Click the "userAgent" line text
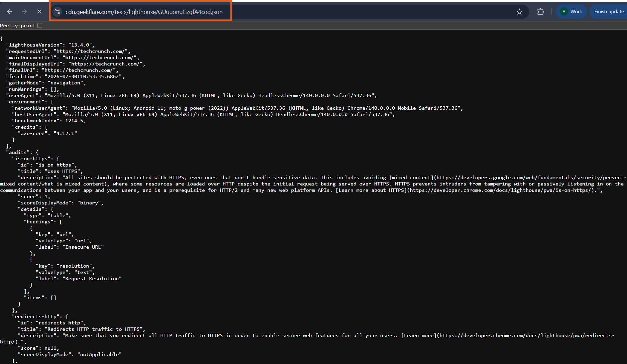627x364 pixels. [x=191, y=95]
